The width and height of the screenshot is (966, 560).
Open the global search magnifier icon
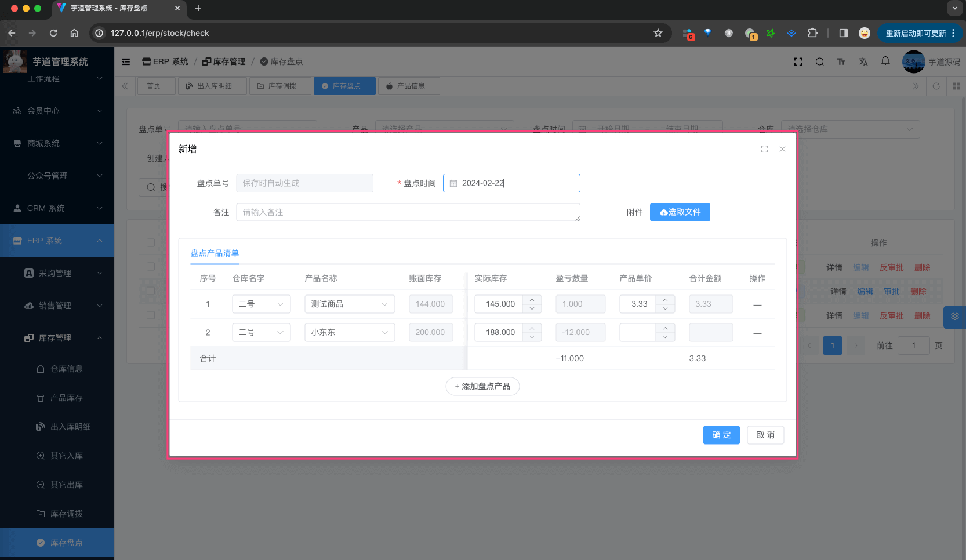[819, 61]
